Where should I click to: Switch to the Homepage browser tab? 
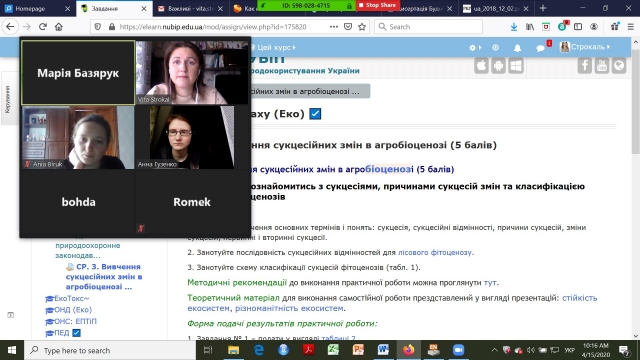tap(38, 8)
